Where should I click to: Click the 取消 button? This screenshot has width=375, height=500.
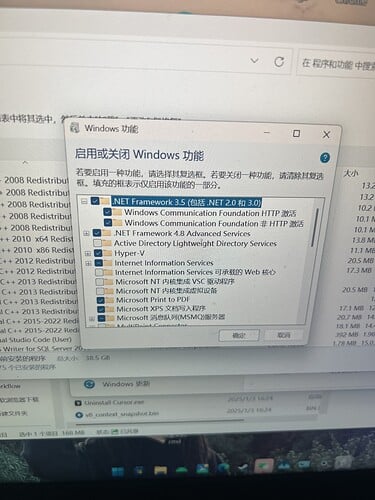(284, 335)
